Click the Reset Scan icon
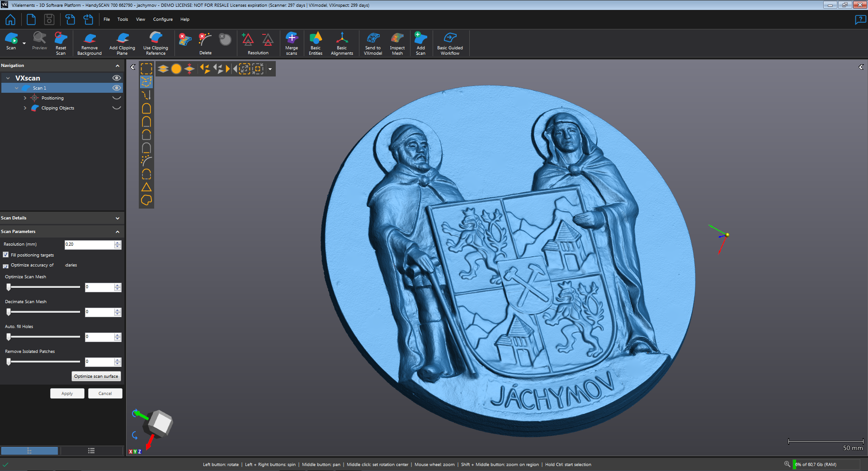868x471 pixels. point(61,43)
